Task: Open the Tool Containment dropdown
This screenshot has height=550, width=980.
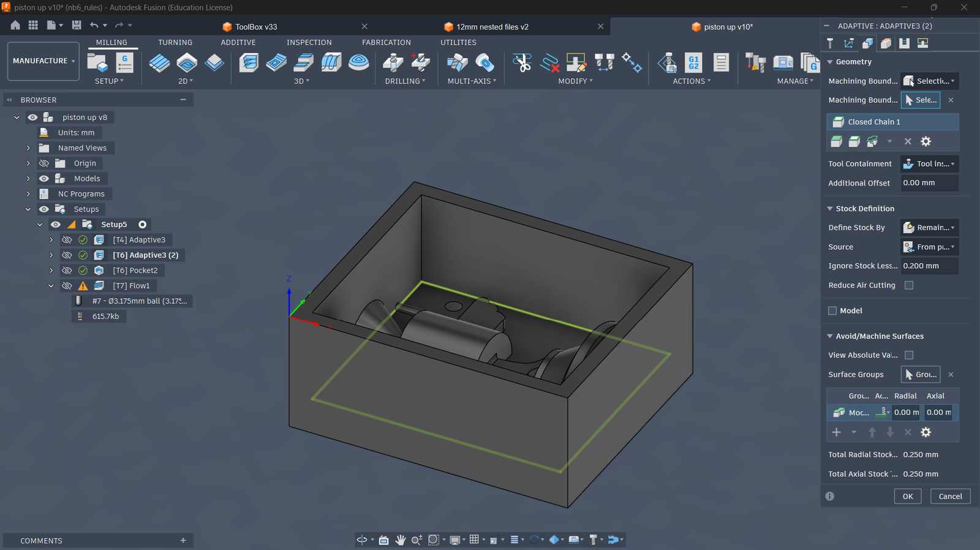Action: [x=929, y=164]
